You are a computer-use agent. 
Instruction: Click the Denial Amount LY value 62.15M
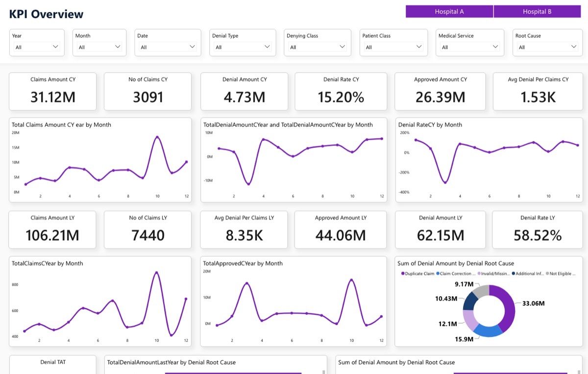click(x=441, y=236)
